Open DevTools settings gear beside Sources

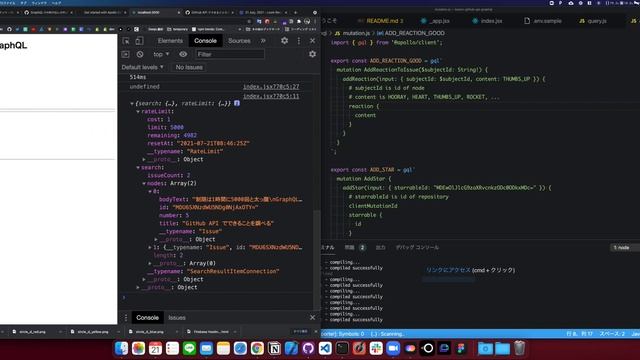coord(284,41)
